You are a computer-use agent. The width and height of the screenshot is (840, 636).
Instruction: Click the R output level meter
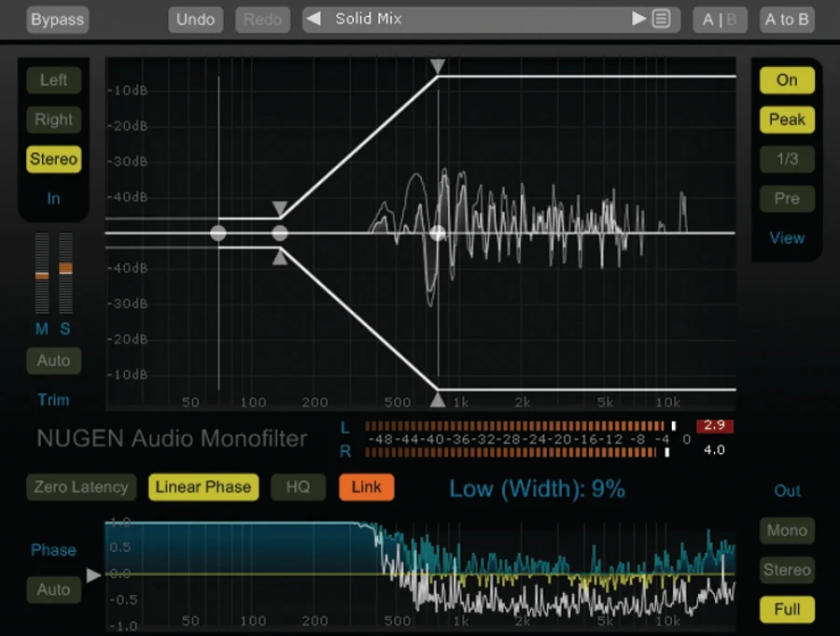click(517, 452)
